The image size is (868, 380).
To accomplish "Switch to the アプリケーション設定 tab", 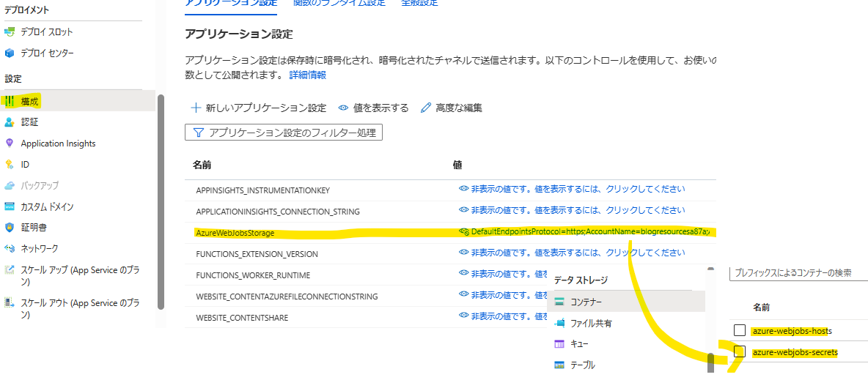I will (229, 3).
